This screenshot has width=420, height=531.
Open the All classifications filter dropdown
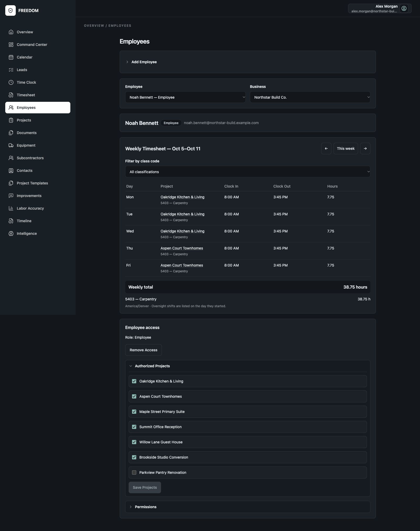click(x=248, y=172)
